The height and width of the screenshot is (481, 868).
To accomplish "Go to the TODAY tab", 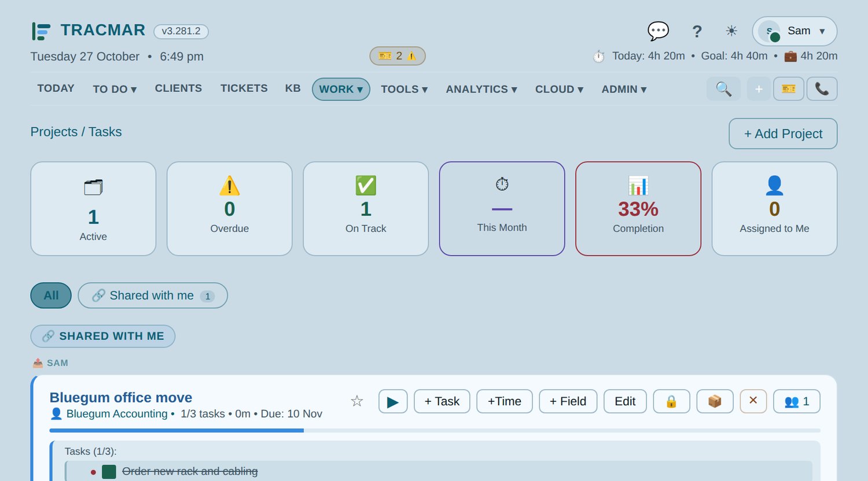I will pyautogui.click(x=56, y=88).
